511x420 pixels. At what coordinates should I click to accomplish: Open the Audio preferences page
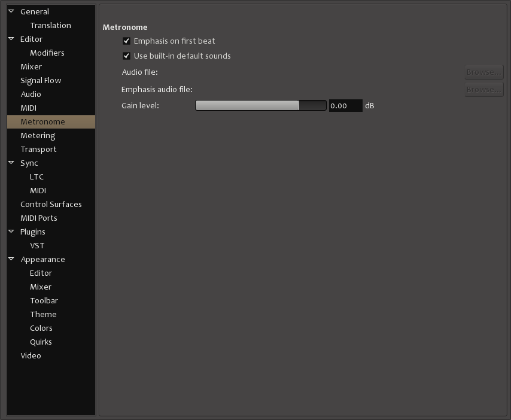(31, 94)
